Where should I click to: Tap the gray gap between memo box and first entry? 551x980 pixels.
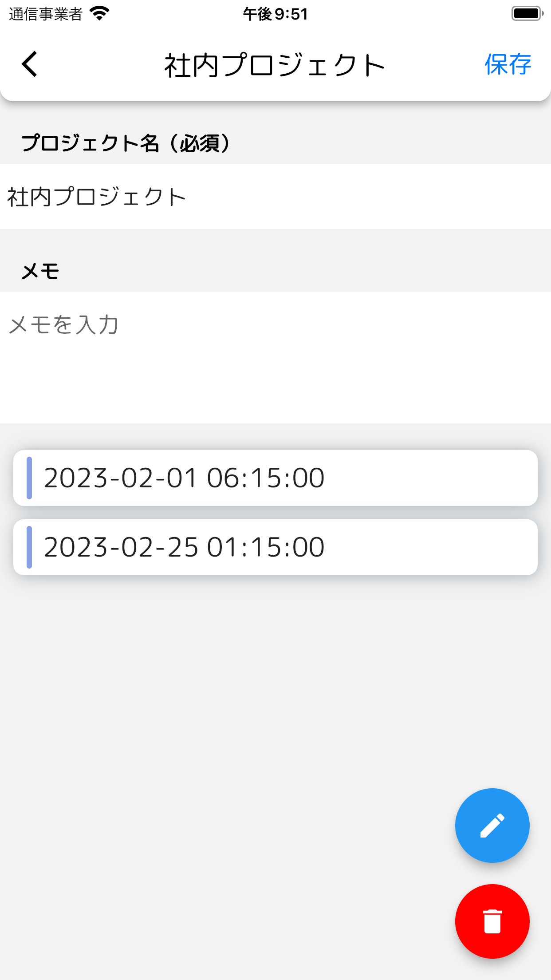(x=275, y=437)
